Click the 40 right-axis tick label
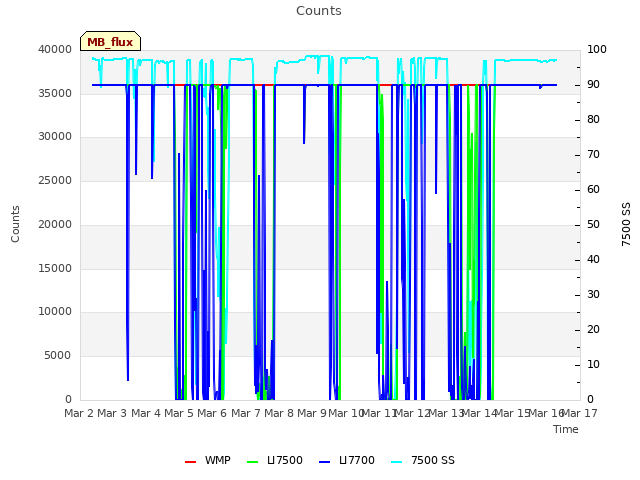 point(593,260)
